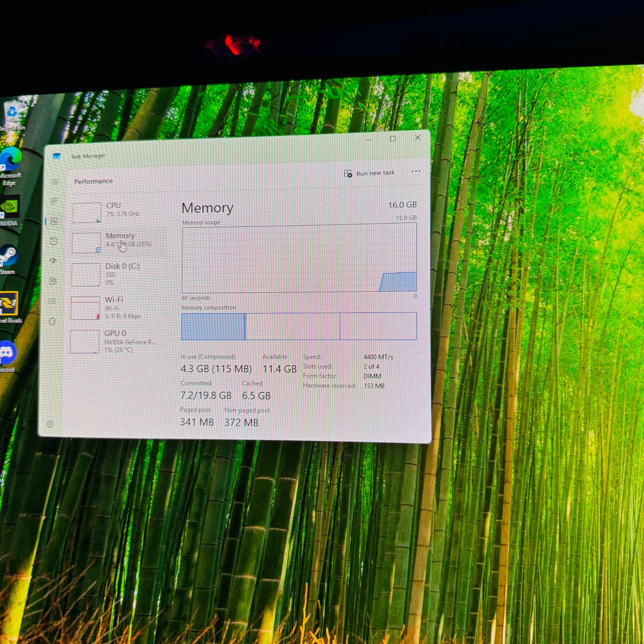Select the NVIDIA desktop shortcut icon
The image size is (644, 644).
pyautogui.click(x=9, y=211)
